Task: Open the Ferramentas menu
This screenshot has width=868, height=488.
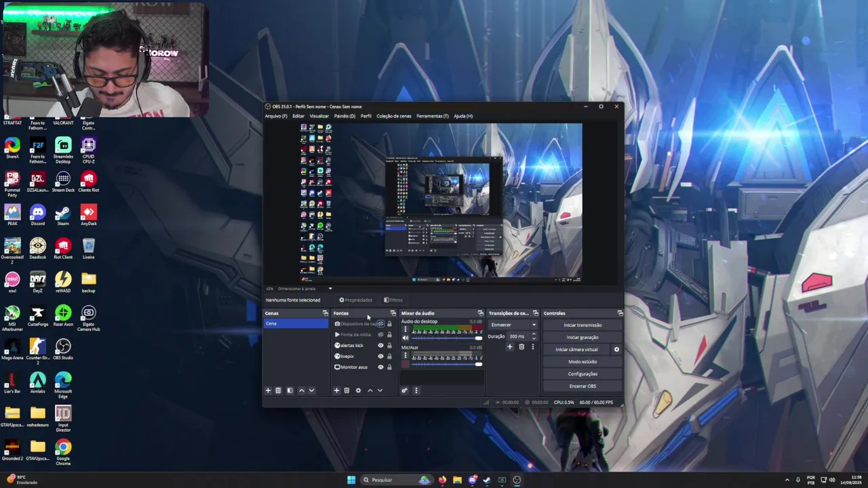Action: (x=433, y=116)
